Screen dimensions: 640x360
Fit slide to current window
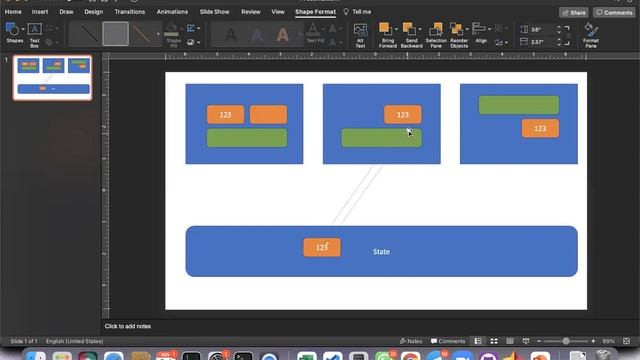click(x=627, y=341)
